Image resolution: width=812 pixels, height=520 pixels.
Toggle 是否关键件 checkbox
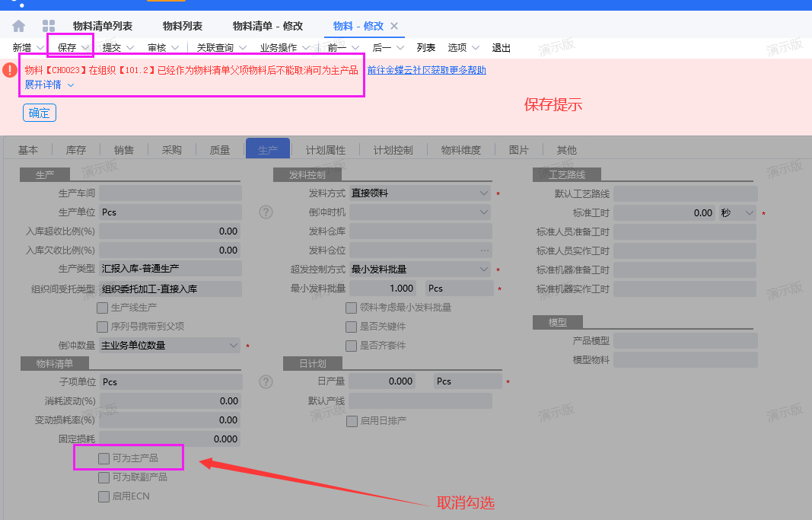(x=351, y=327)
